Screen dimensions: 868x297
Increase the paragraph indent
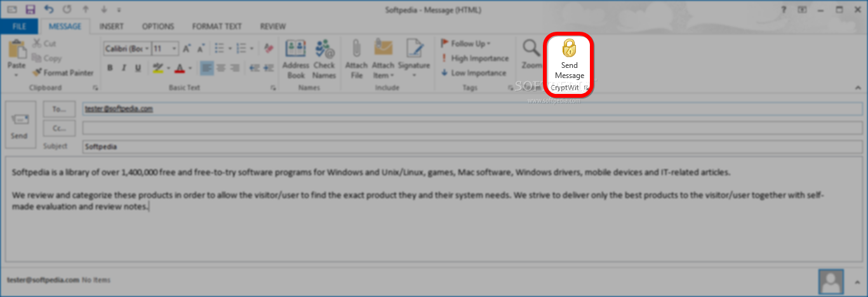pos(268,67)
